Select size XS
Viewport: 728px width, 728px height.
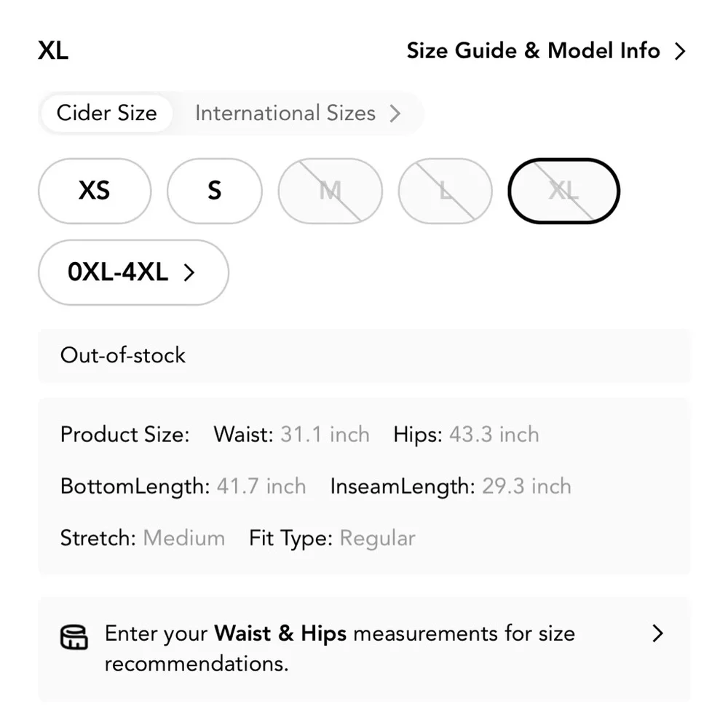[95, 191]
